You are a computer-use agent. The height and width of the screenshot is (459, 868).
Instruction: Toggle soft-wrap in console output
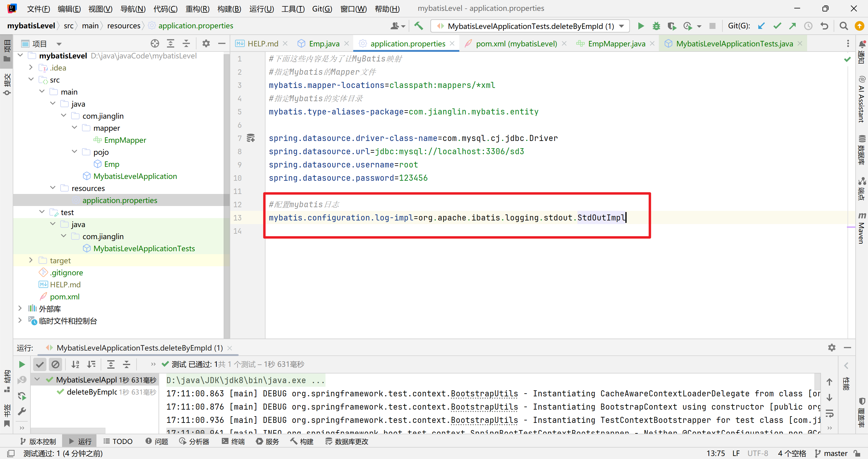[x=829, y=413]
